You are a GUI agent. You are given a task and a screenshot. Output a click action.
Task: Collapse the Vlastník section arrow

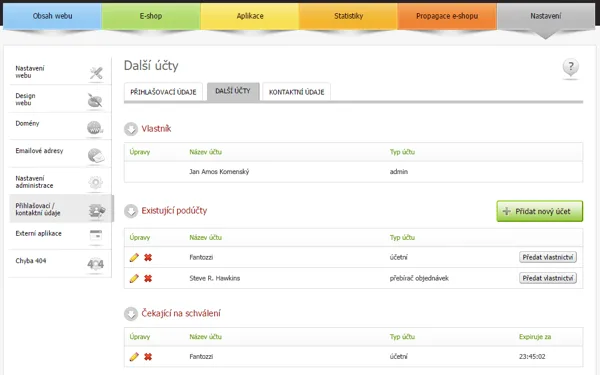(131, 129)
